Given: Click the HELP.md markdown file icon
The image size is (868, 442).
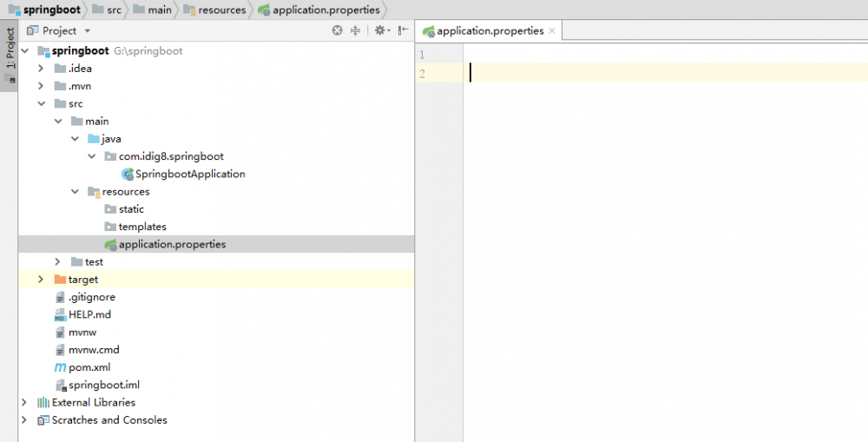Looking at the screenshot, I should (60, 315).
